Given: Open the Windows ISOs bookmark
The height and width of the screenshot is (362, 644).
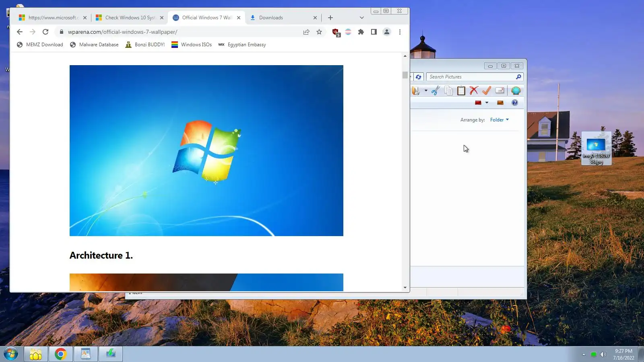Looking at the screenshot, I should (x=192, y=45).
